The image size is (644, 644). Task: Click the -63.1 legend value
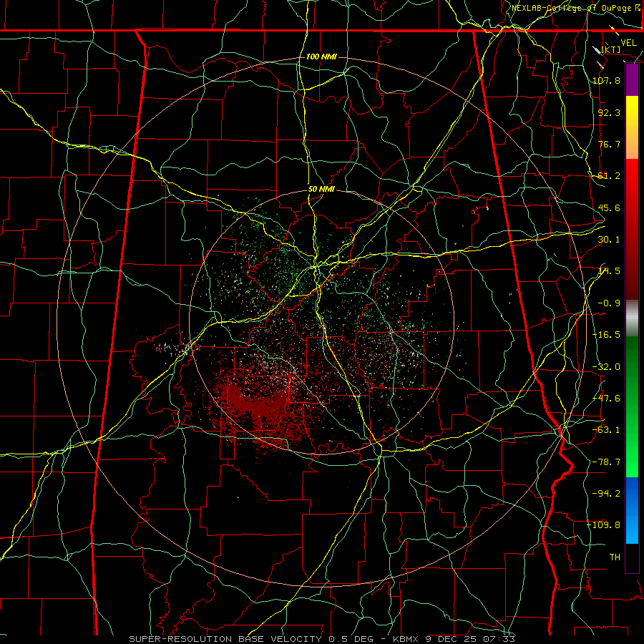tap(606, 430)
